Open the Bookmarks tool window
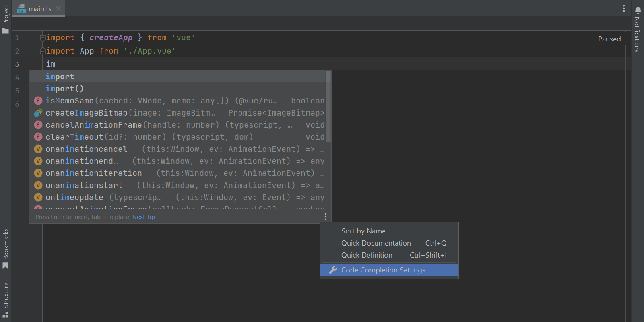 [x=6, y=248]
